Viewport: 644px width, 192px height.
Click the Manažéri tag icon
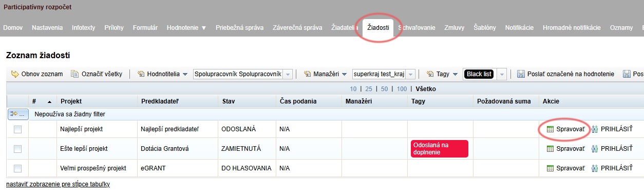pos(307,74)
